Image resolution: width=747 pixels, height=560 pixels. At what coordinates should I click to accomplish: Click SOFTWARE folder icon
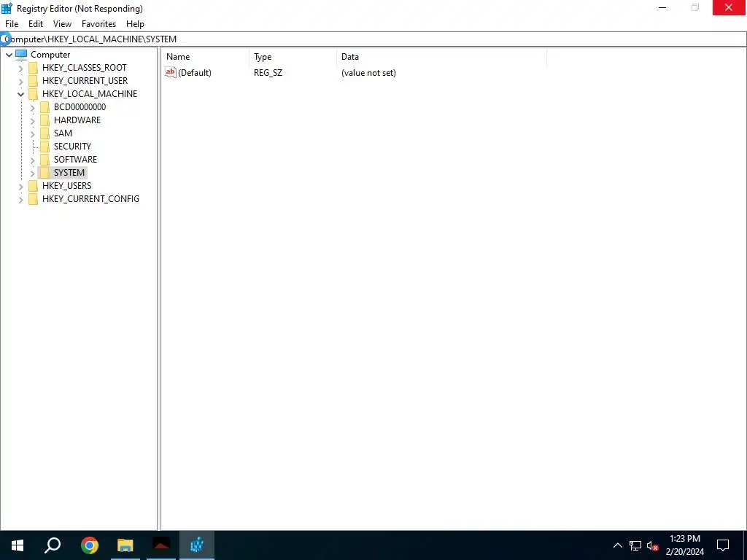44,160
